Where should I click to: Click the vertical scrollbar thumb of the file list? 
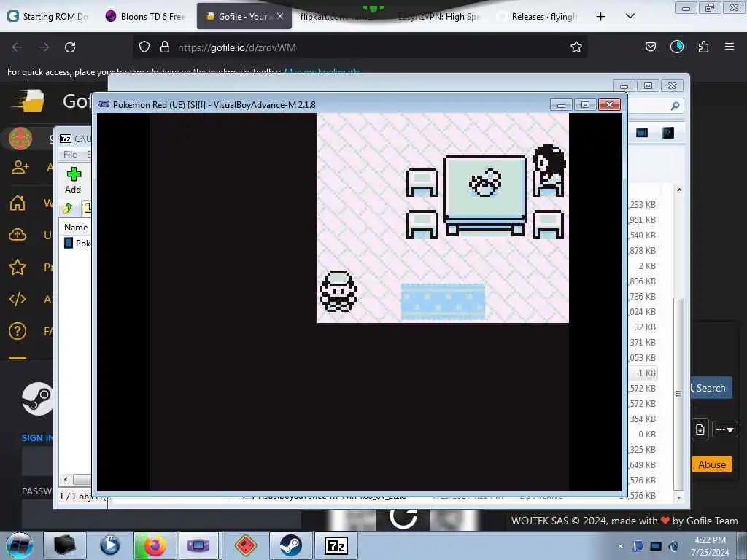679,393
